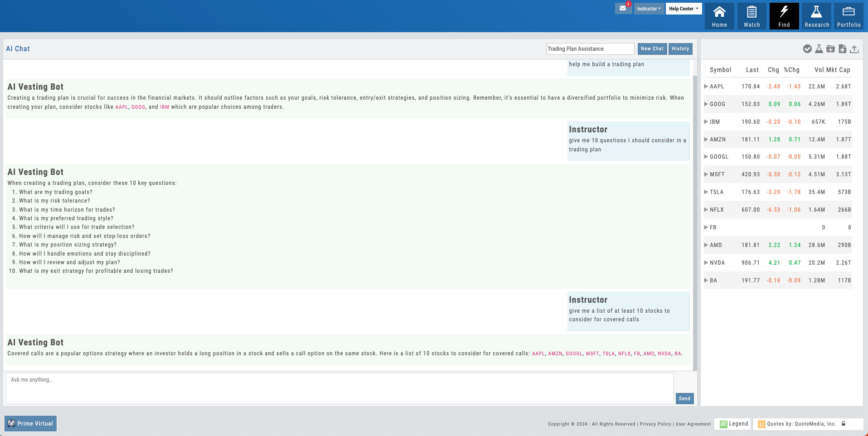The image size is (868, 436).
Task: Open the User Agreement link
Action: [693, 424]
